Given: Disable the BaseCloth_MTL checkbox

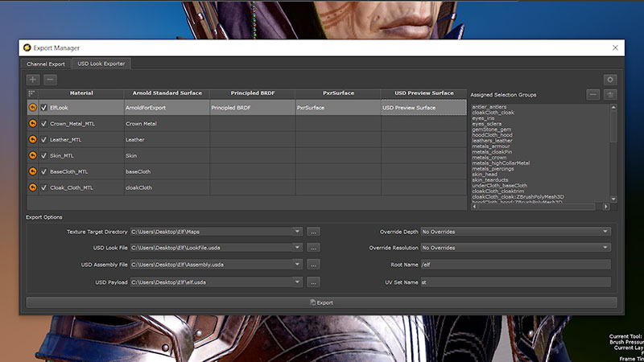Looking at the screenshot, I should [44, 171].
